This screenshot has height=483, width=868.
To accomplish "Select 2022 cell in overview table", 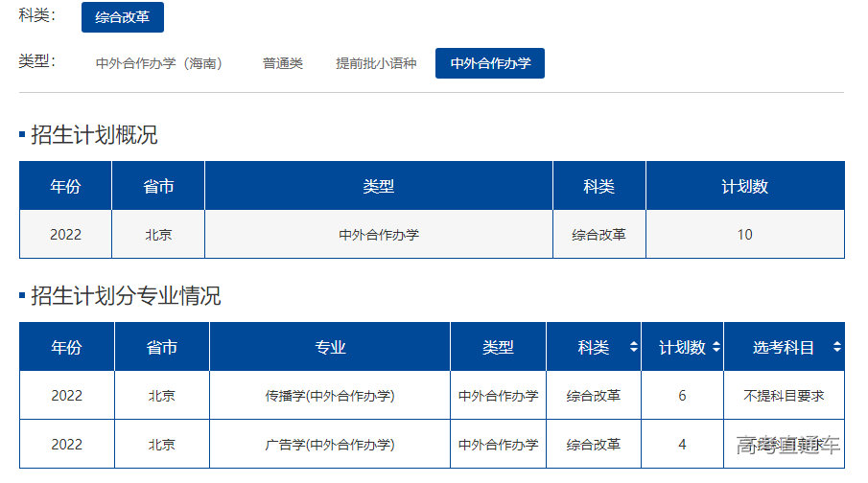I will (65, 235).
